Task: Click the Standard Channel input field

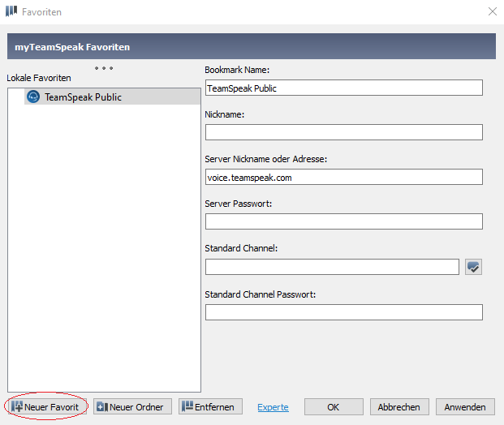Action: point(332,267)
